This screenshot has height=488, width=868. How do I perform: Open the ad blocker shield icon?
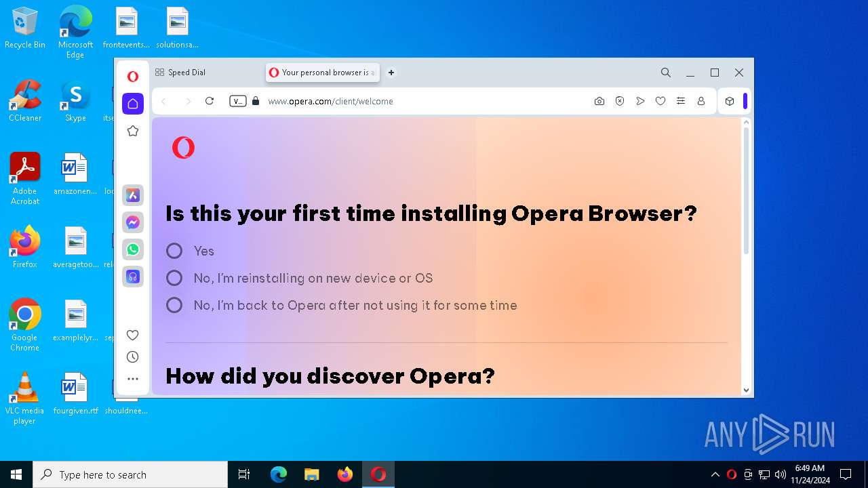[x=620, y=101]
